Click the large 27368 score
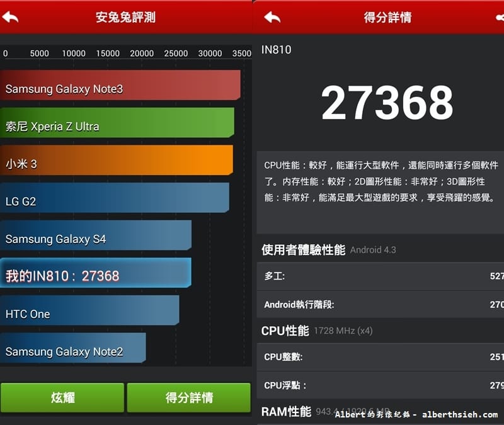The width and height of the screenshot is (504, 425). (387, 103)
